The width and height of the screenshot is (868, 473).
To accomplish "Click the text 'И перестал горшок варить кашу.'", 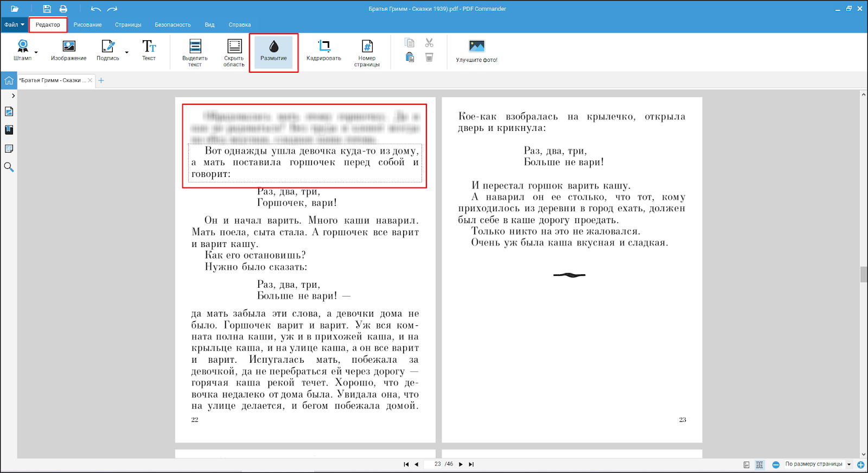I will coord(551,186).
